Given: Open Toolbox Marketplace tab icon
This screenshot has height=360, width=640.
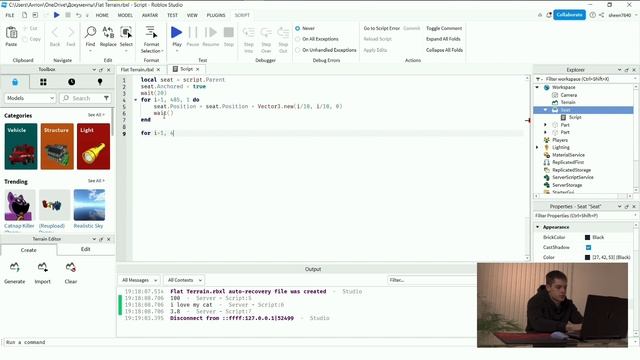Looking at the screenshot, I should [x=15, y=82].
